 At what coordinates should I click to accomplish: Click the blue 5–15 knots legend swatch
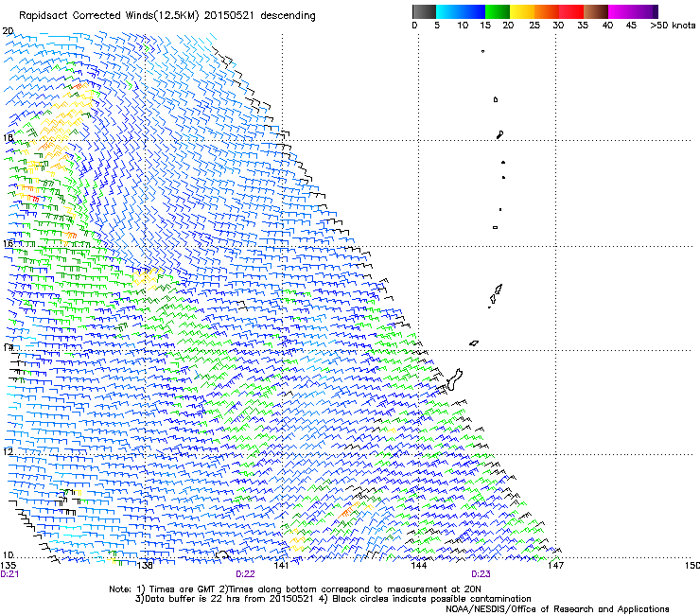click(461, 11)
